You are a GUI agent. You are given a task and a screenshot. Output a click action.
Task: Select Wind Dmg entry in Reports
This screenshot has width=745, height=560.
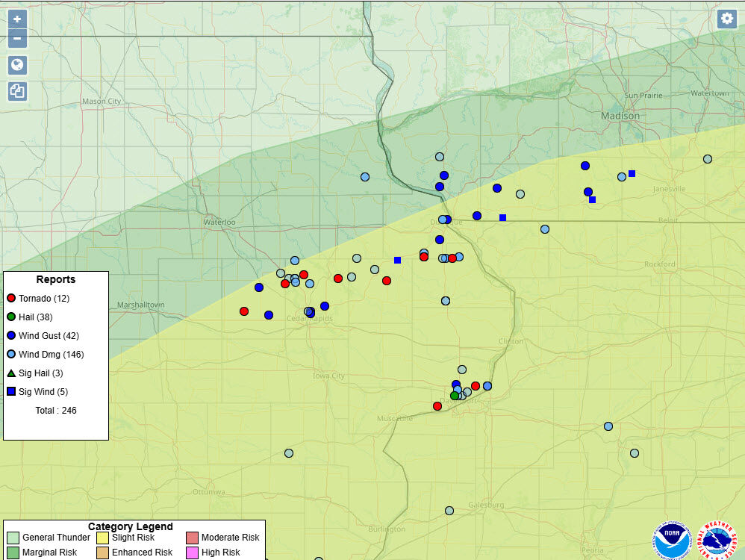tap(11, 355)
